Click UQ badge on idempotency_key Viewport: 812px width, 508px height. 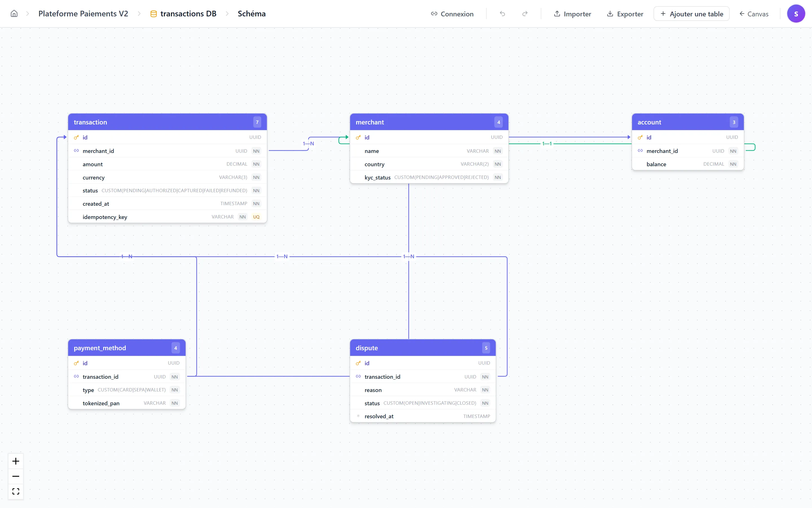tap(256, 217)
